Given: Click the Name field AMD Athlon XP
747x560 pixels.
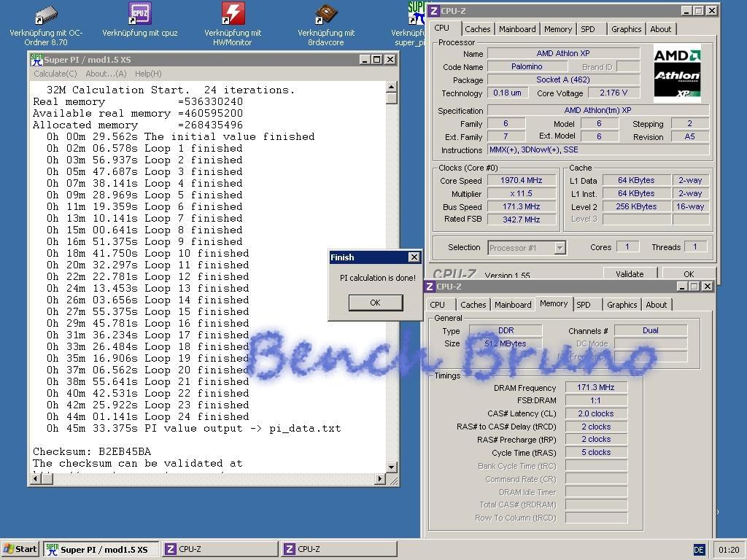Looking at the screenshot, I should point(562,53).
